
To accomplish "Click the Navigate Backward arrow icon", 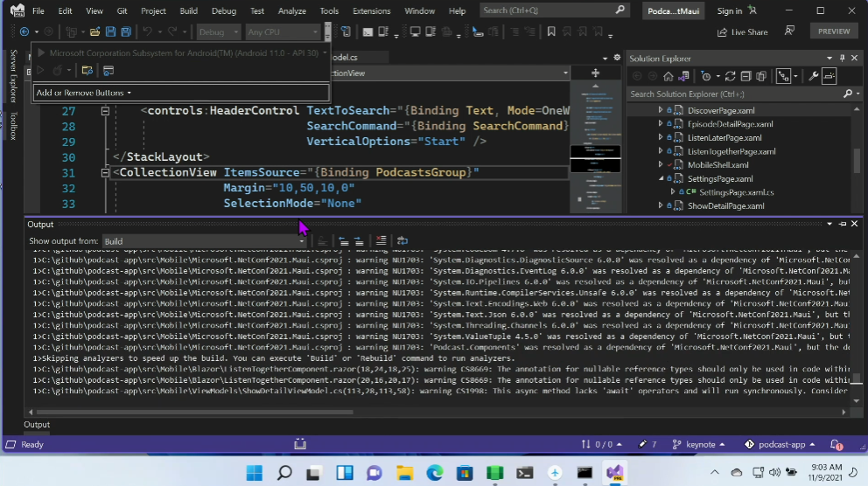I will 24,31.
